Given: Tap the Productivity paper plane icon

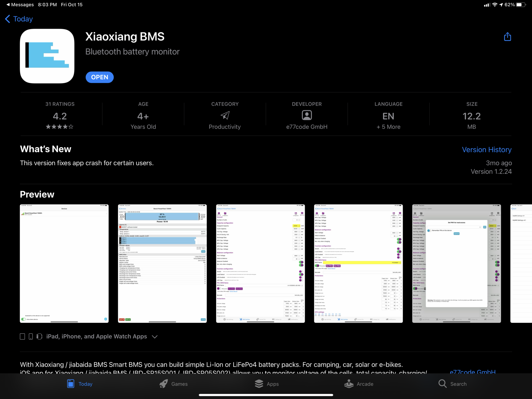Looking at the screenshot, I should [x=225, y=115].
